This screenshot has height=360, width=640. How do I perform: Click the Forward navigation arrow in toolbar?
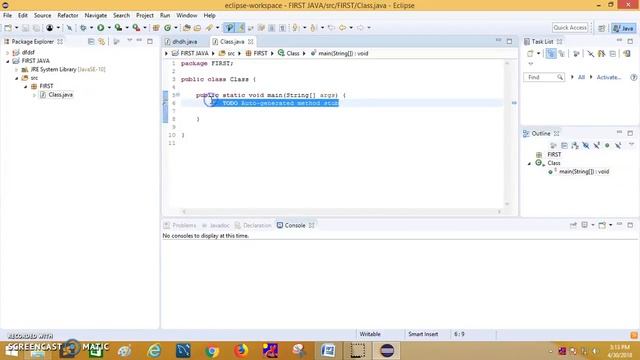(x=360, y=28)
